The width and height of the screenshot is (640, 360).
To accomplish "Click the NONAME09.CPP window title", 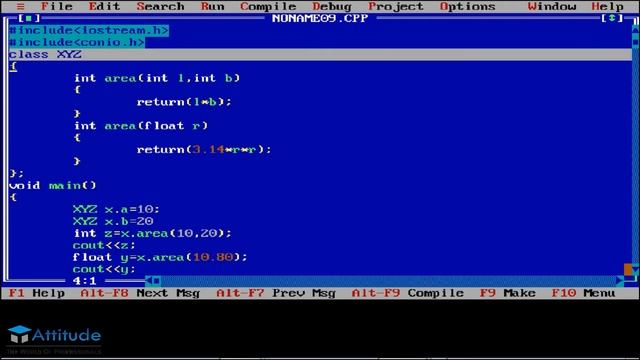I will (320, 18).
